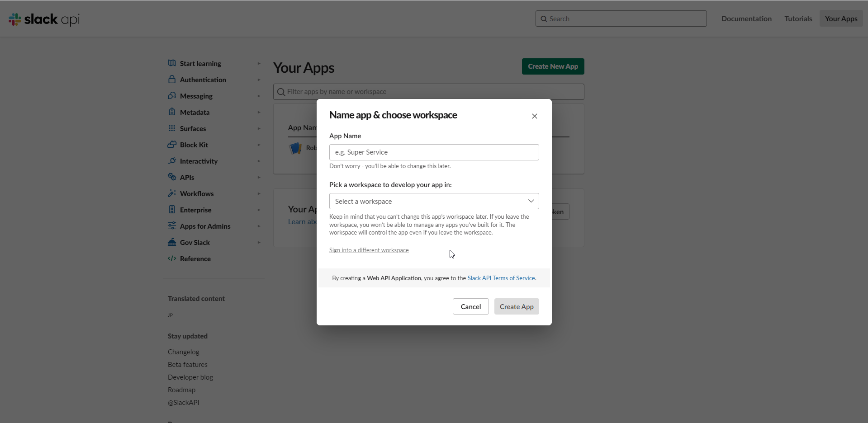Click the top Search input field
The width and height of the screenshot is (868, 423).
pyautogui.click(x=621, y=19)
